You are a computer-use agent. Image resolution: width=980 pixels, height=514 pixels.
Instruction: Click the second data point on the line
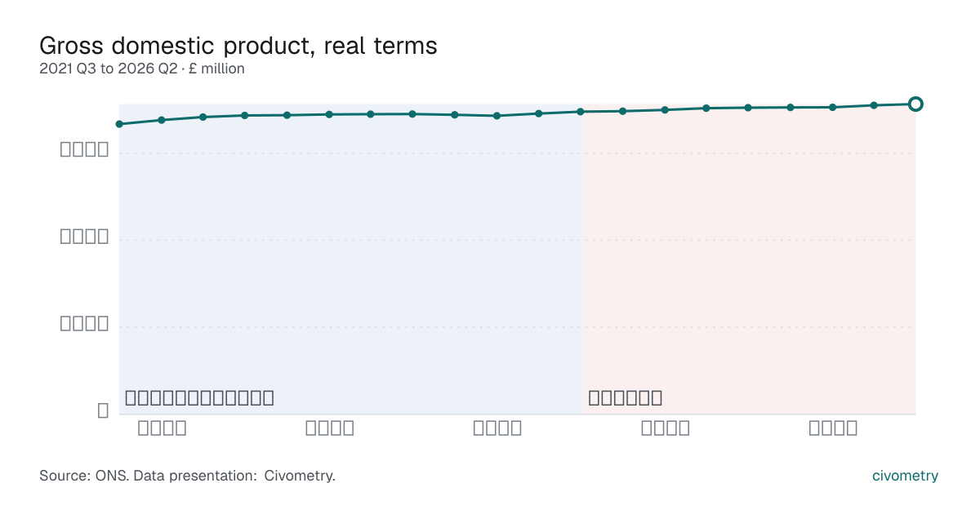[x=162, y=120]
